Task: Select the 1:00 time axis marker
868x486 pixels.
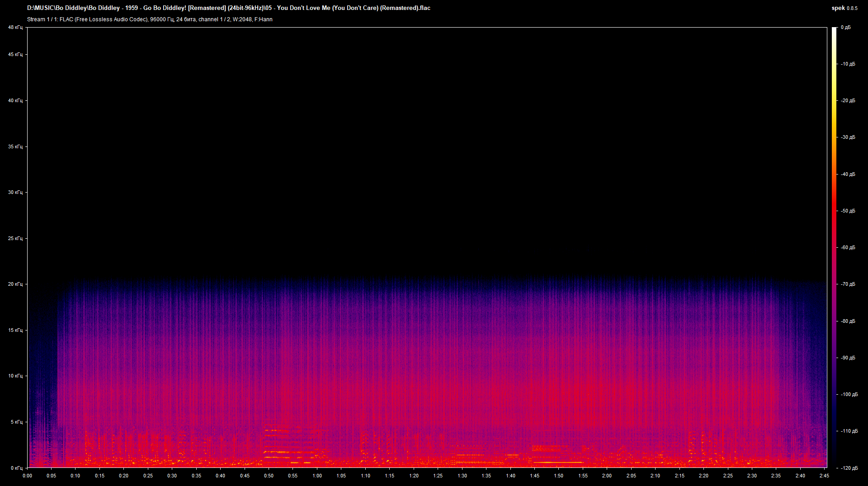Action: (317, 476)
